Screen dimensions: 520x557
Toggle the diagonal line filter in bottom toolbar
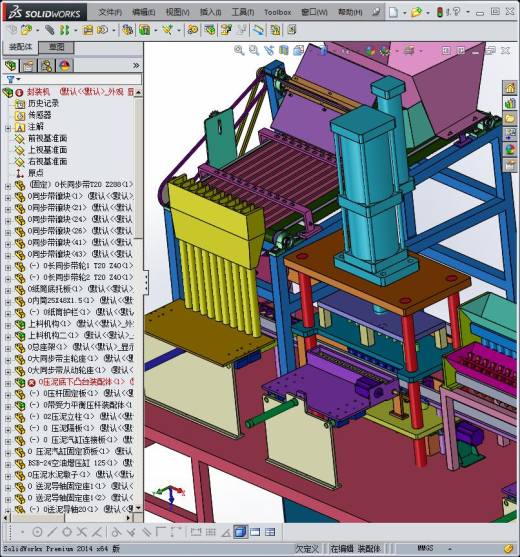click(x=52, y=532)
